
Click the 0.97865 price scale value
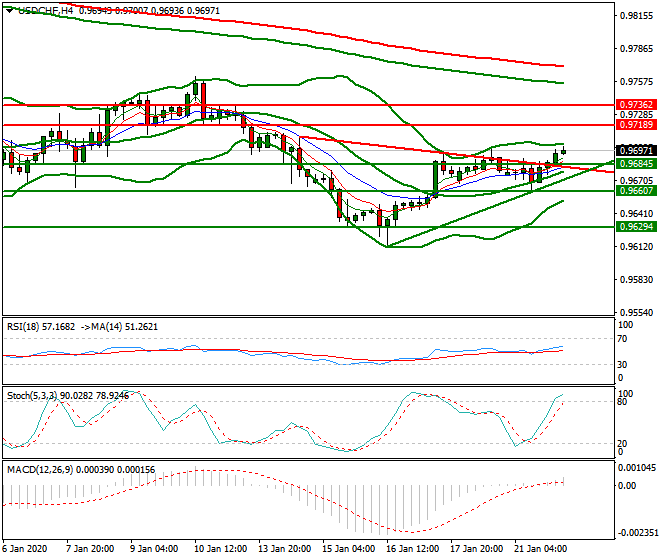pyautogui.click(x=636, y=49)
